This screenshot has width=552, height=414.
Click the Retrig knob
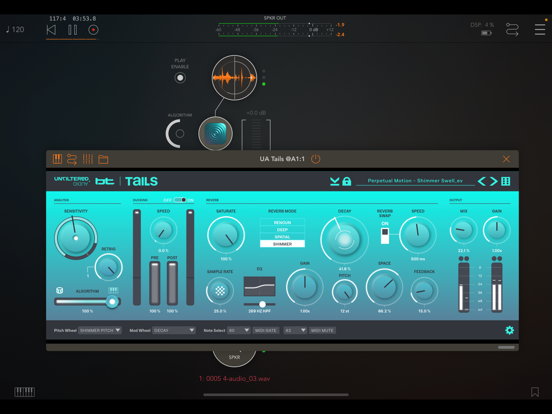click(108, 268)
